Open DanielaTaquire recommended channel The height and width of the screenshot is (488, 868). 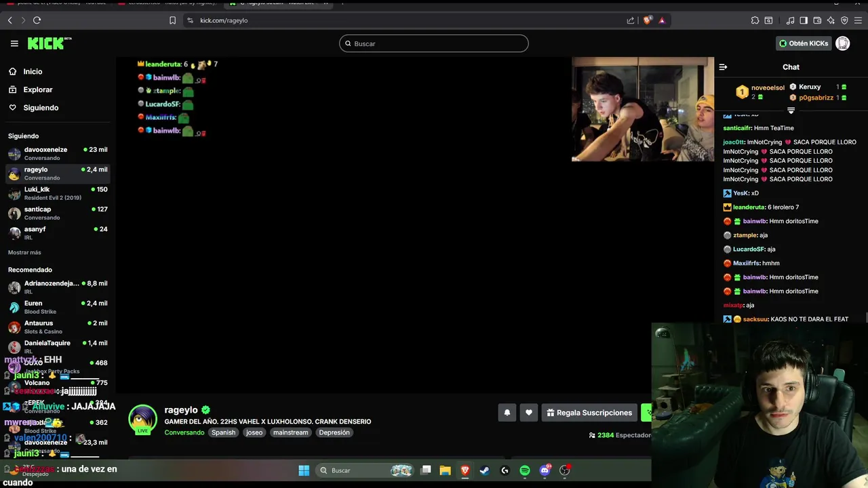(x=58, y=346)
